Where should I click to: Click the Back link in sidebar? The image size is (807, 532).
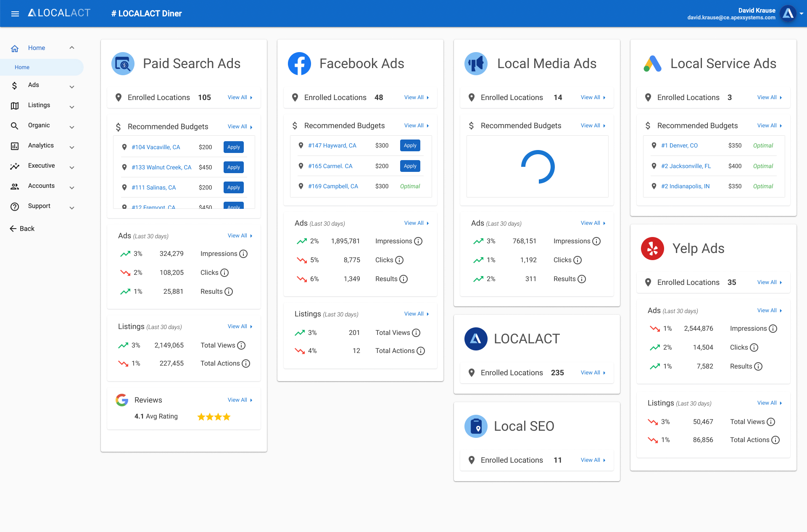[x=22, y=229]
